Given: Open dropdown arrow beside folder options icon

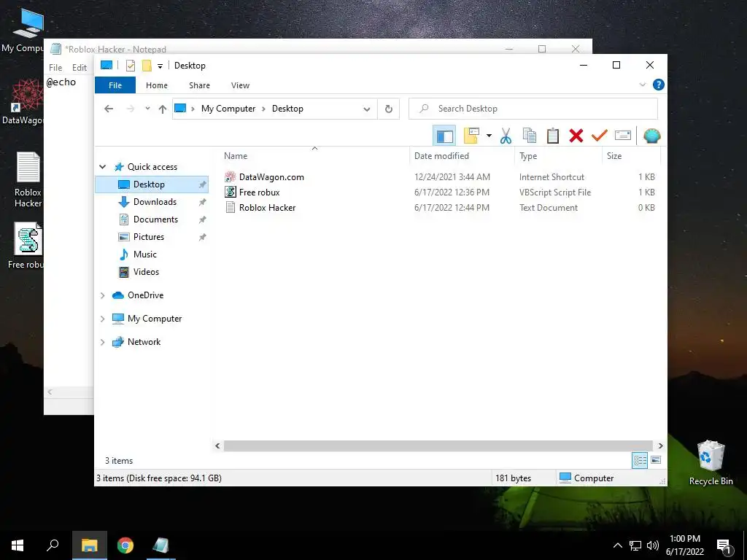Looking at the screenshot, I should coord(489,136).
